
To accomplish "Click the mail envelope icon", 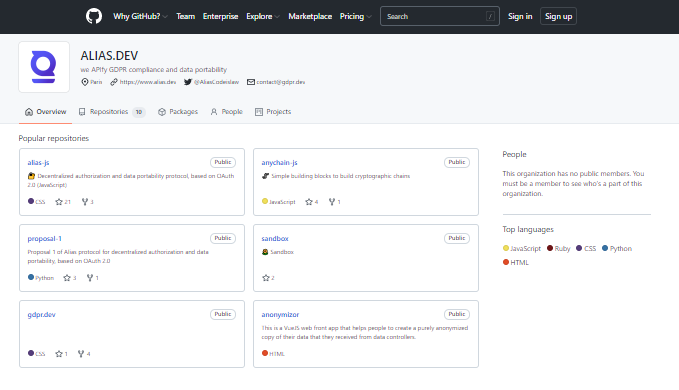I will click(251, 82).
